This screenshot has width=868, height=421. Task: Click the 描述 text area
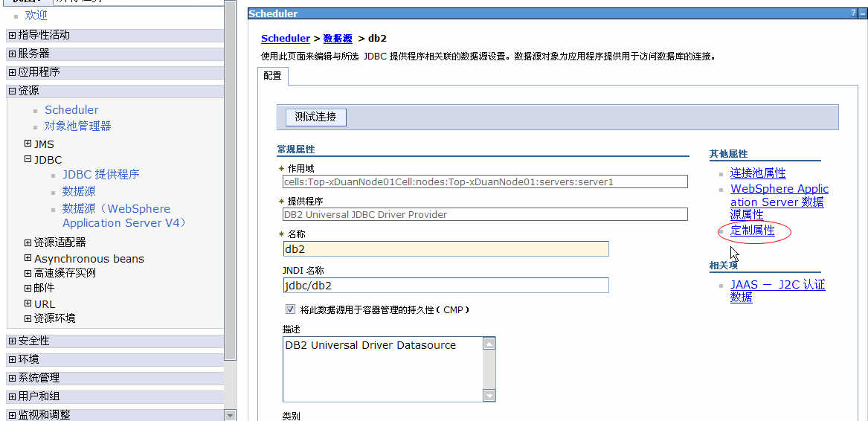click(x=382, y=369)
